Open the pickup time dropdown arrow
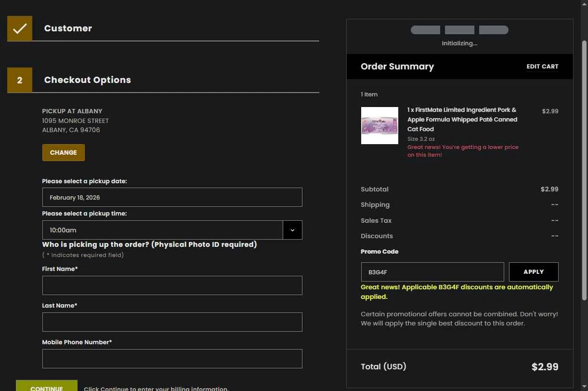Screen dimensions: 588x391 click(292, 230)
